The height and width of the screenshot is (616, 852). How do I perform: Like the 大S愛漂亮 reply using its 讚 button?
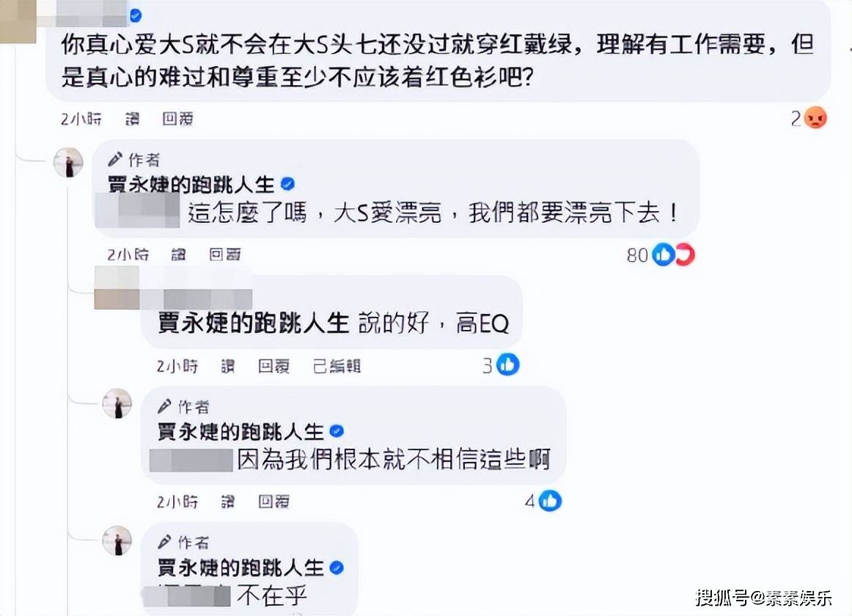click(x=179, y=254)
